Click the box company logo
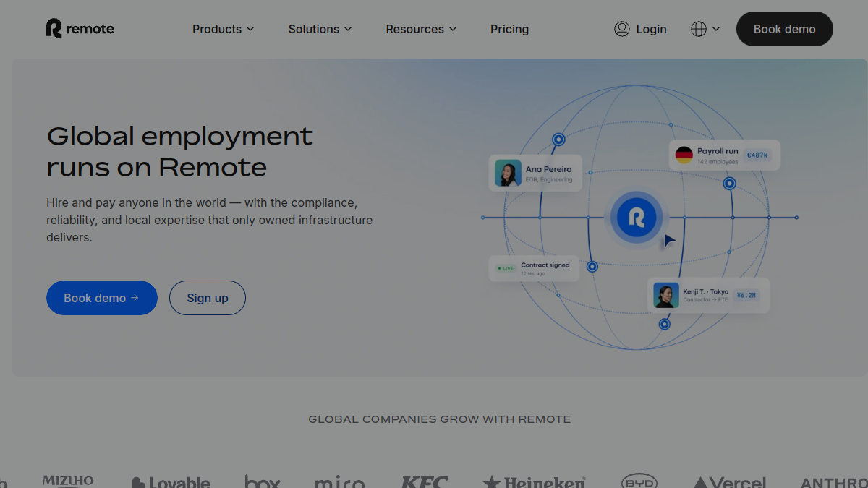The width and height of the screenshot is (868, 488). 263,481
